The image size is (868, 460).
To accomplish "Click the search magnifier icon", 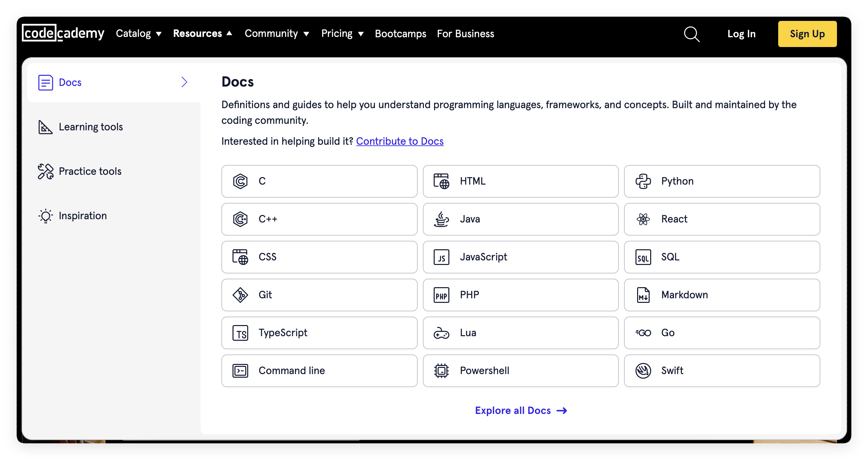I will (x=691, y=34).
